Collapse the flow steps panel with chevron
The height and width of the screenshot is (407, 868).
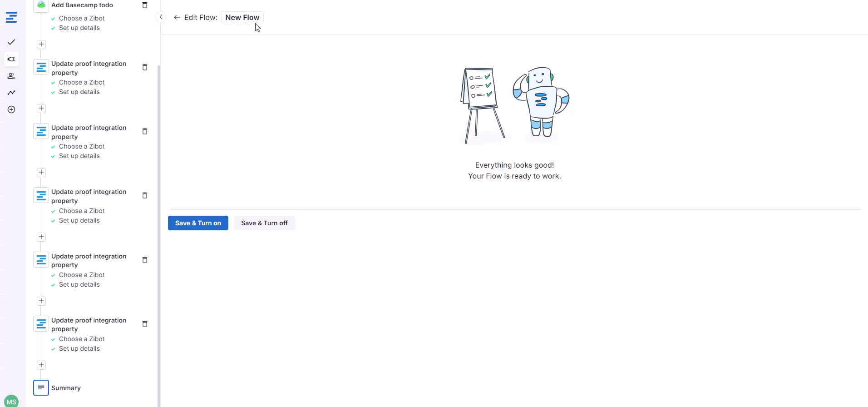click(x=161, y=17)
